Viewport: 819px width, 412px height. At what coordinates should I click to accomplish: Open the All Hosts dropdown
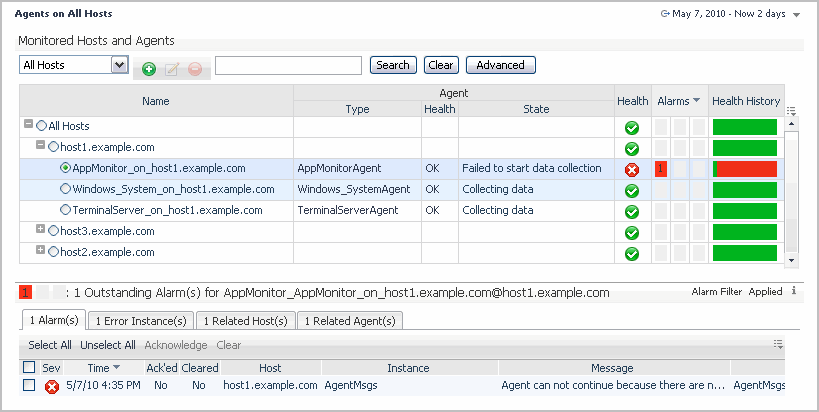(x=119, y=65)
